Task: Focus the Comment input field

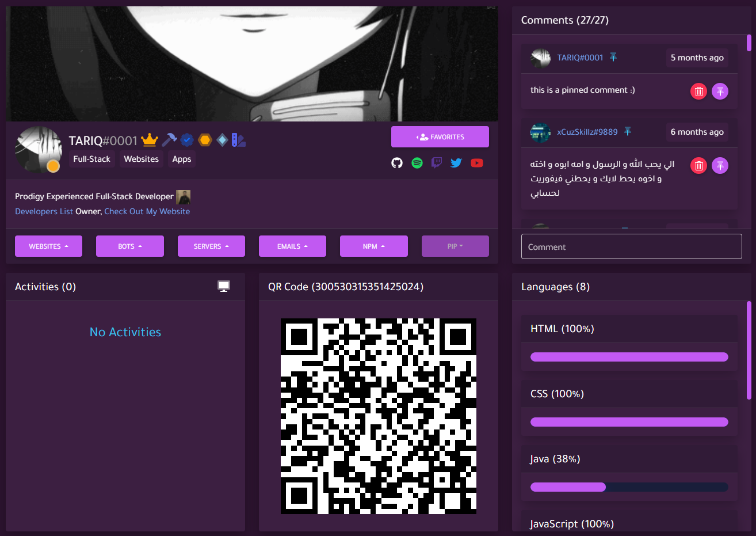Action: tap(632, 246)
